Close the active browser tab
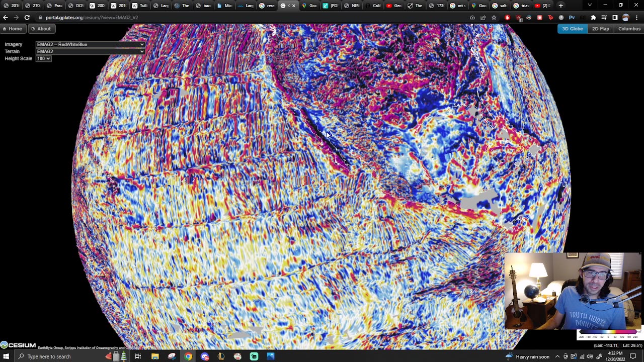The height and width of the screenshot is (362, 644). [294, 6]
